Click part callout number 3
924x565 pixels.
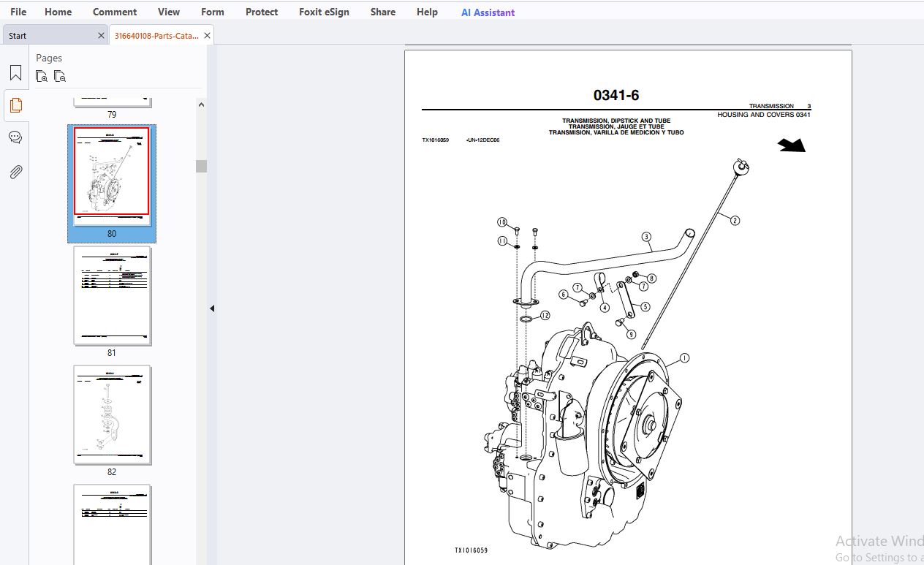point(646,237)
